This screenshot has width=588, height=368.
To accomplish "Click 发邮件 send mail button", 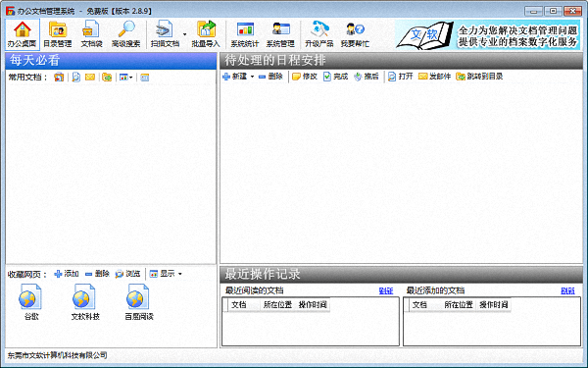I will click(434, 77).
